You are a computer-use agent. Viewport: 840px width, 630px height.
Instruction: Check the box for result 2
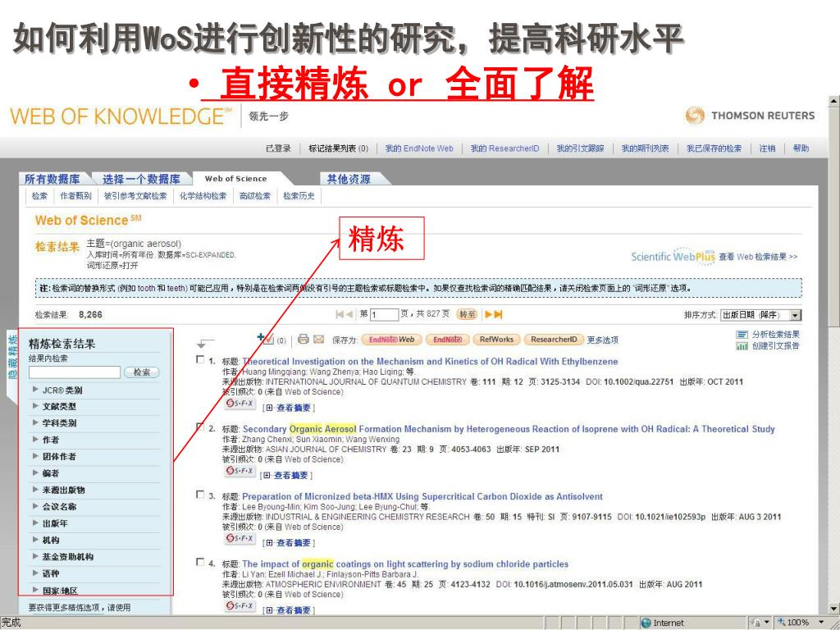point(200,427)
